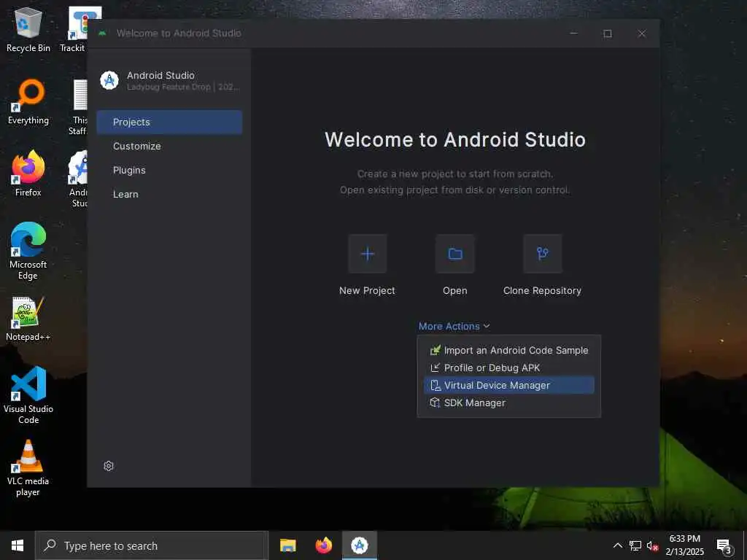This screenshot has width=747, height=560.
Task: Open the Windows Start menu
Action: click(x=18, y=545)
